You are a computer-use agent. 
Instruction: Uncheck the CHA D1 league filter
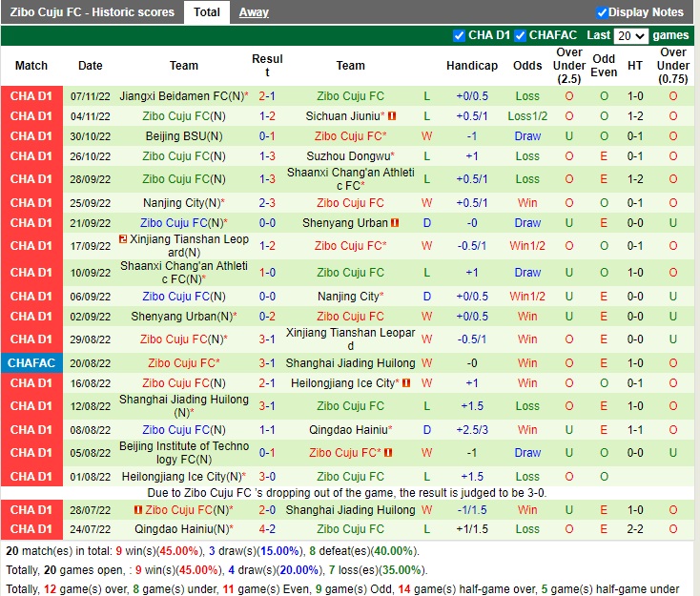pyautogui.click(x=460, y=35)
